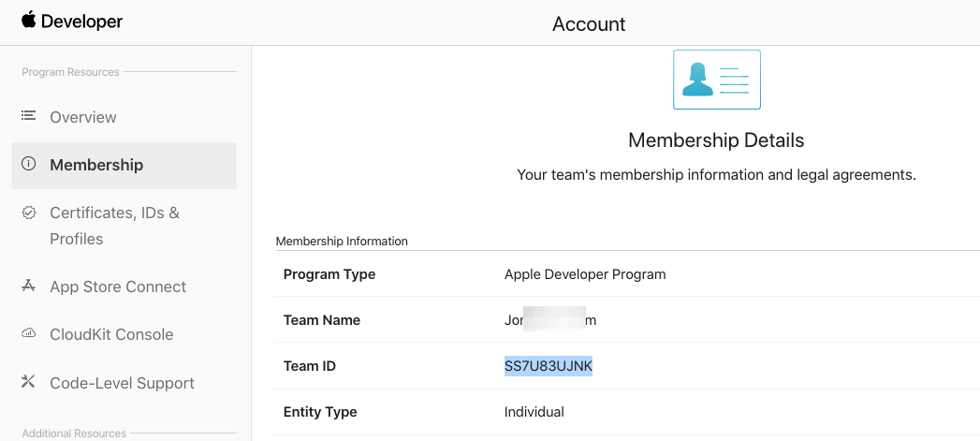Click the App Store Connect icon
This screenshot has width=980, height=441.
tap(29, 286)
